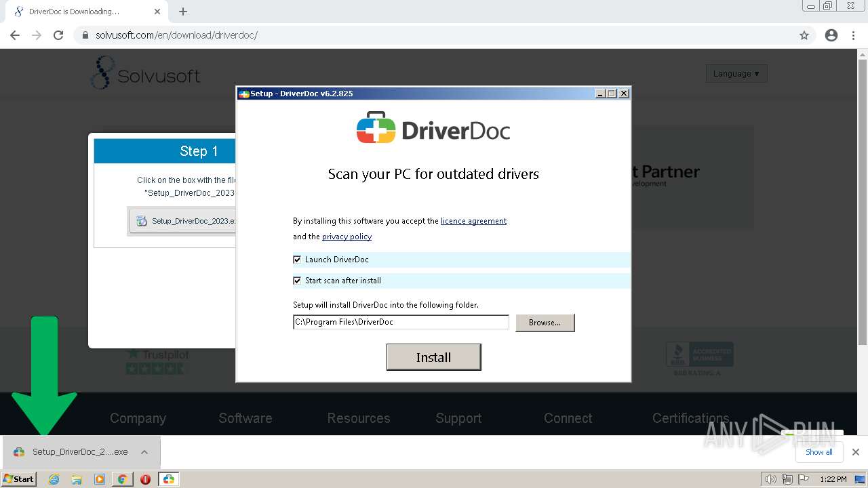Open the Windows Start menu

(x=19, y=479)
